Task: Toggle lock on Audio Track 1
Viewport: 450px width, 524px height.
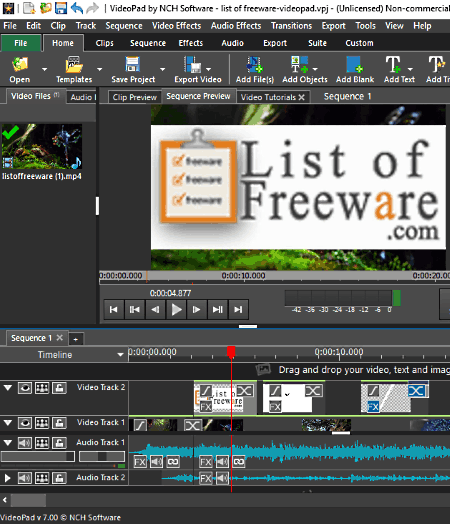Action: pyautogui.click(x=59, y=443)
